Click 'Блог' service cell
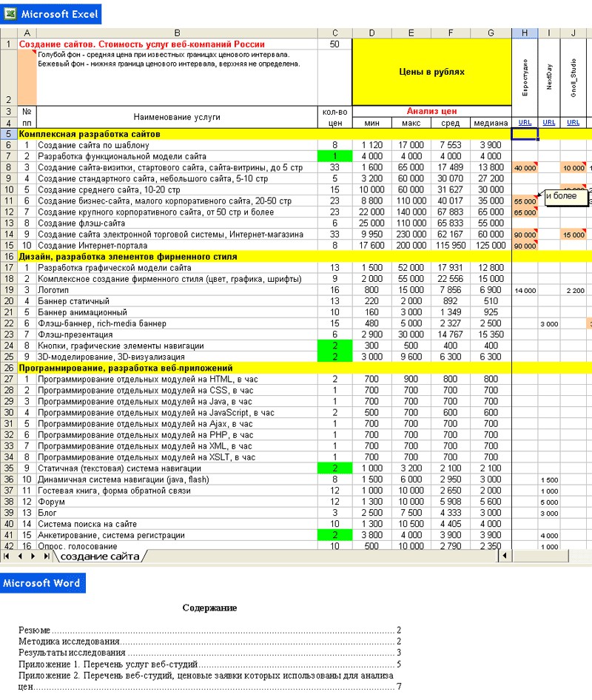The width and height of the screenshot is (592, 700). click(x=177, y=513)
